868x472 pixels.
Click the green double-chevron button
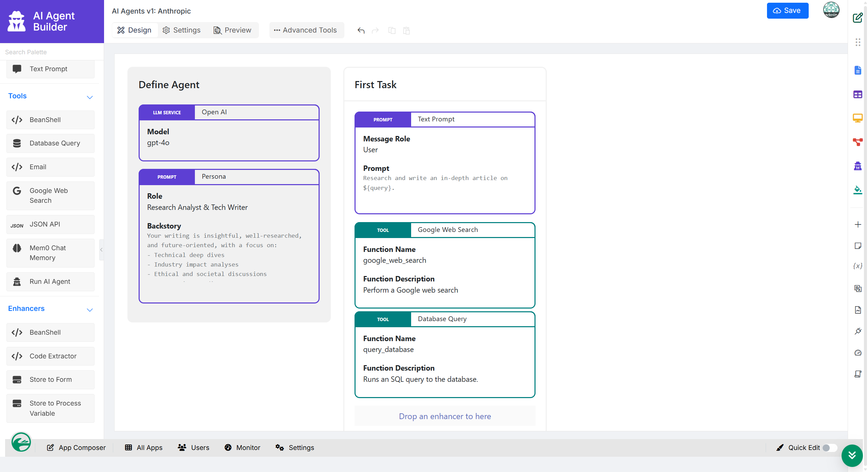852,455
